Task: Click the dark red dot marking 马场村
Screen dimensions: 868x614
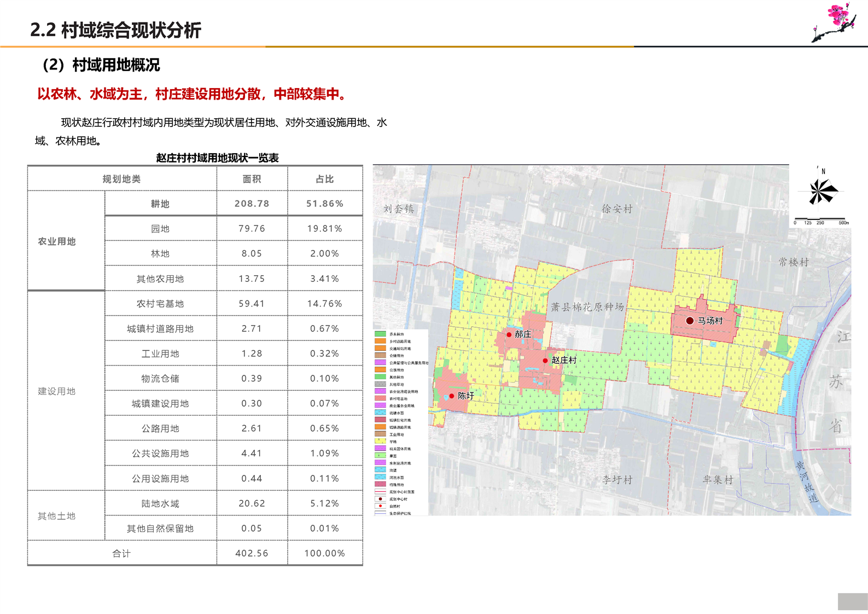Action: click(x=690, y=321)
